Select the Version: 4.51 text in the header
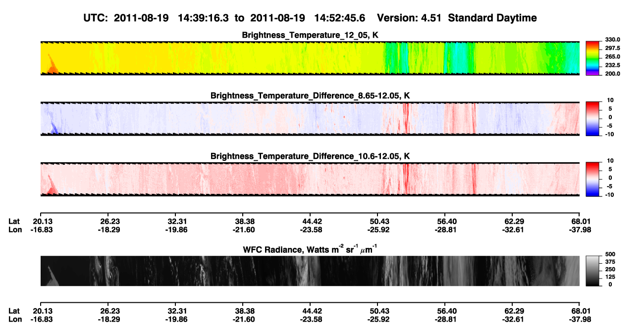The image size is (644, 330). [408, 18]
